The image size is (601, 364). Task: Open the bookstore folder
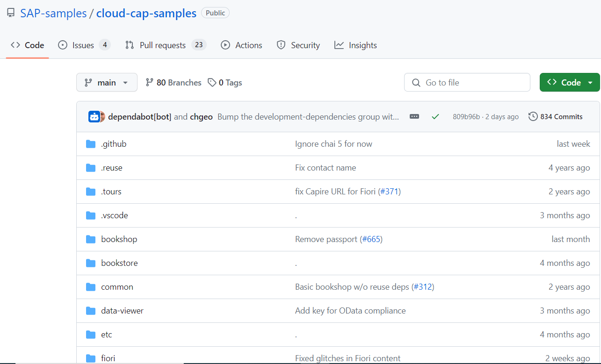[x=119, y=263]
